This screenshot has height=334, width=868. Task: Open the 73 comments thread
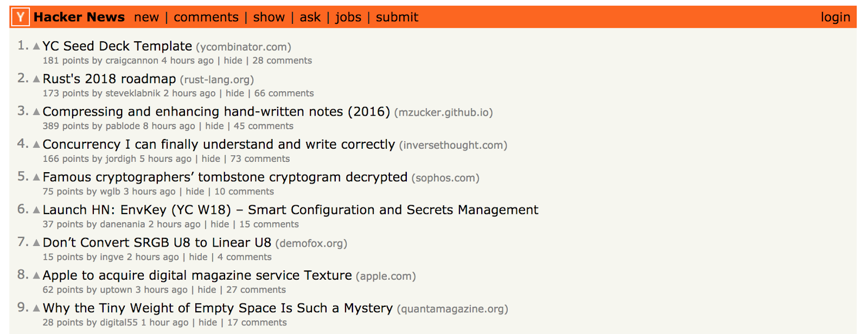pyautogui.click(x=260, y=159)
